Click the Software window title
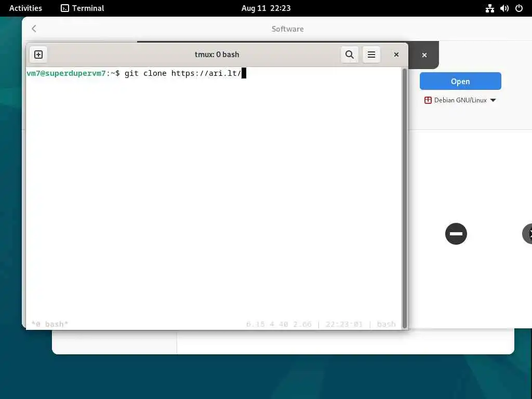 coord(287,29)
